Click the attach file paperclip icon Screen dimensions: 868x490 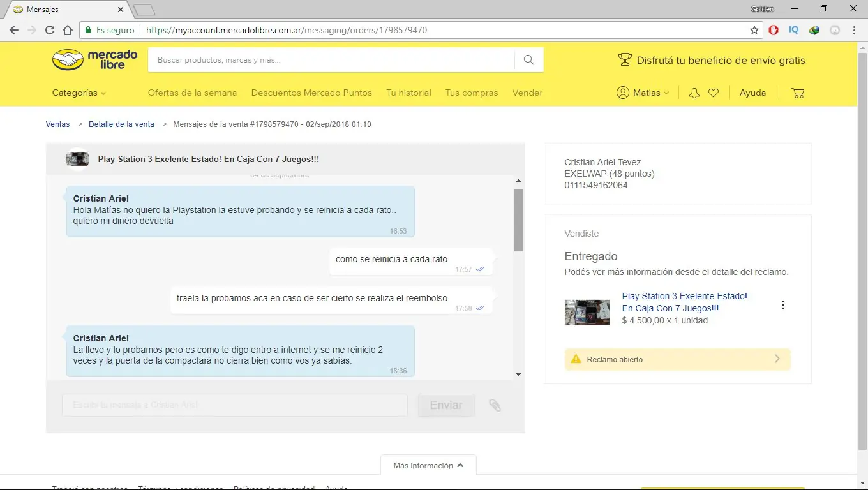495,405
